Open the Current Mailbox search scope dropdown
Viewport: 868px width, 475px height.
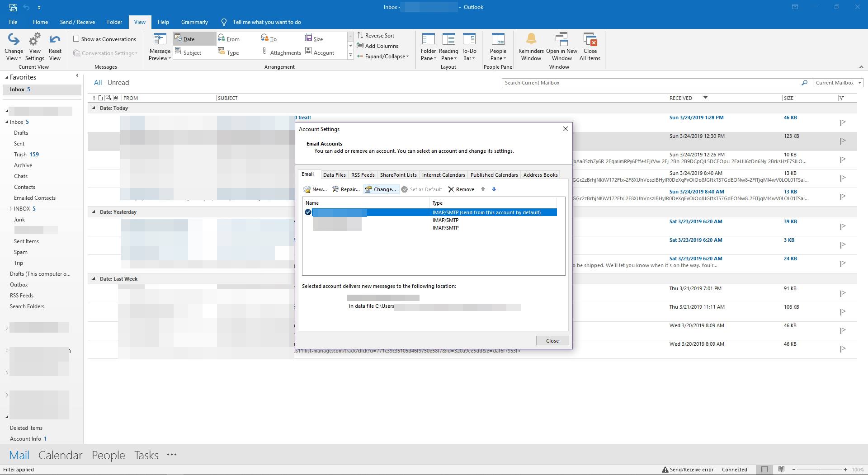click(838, 83)
